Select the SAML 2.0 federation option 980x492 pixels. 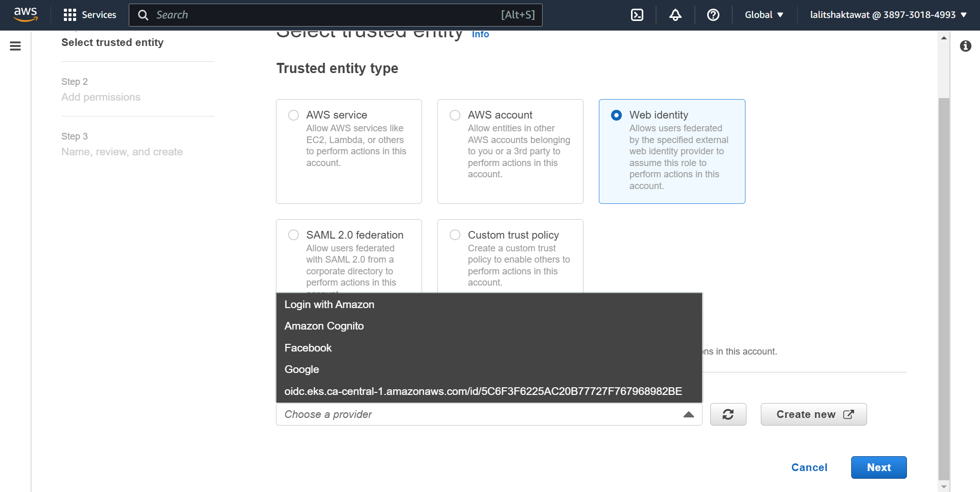tap(293, 235)
